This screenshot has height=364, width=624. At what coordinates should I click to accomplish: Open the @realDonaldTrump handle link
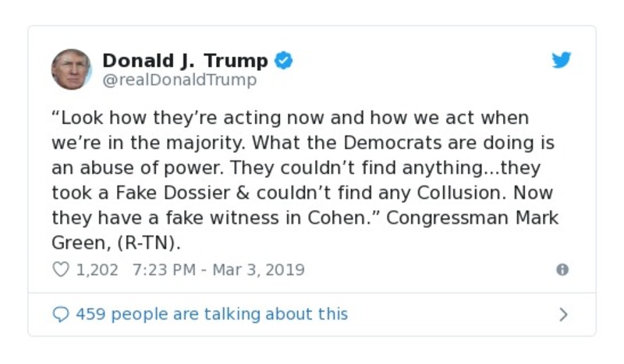point(179,80)
